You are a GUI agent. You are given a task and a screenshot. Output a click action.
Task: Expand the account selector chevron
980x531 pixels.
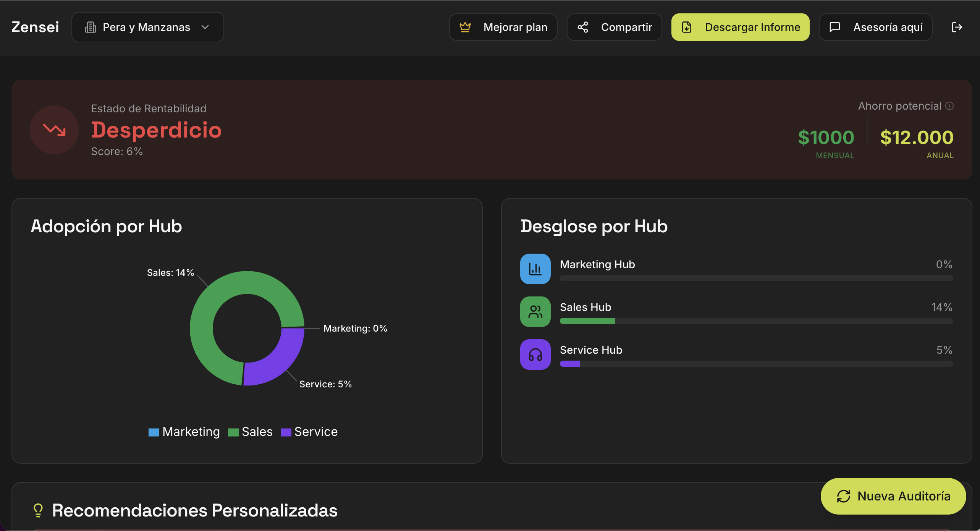click(x=205, y=27)
